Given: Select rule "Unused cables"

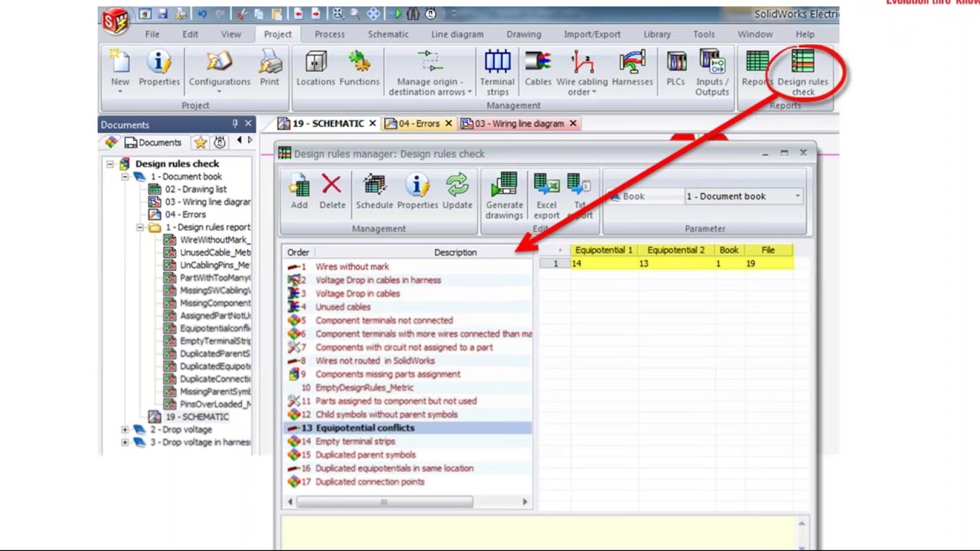Looking at the screenshot, I should point(343,307).
